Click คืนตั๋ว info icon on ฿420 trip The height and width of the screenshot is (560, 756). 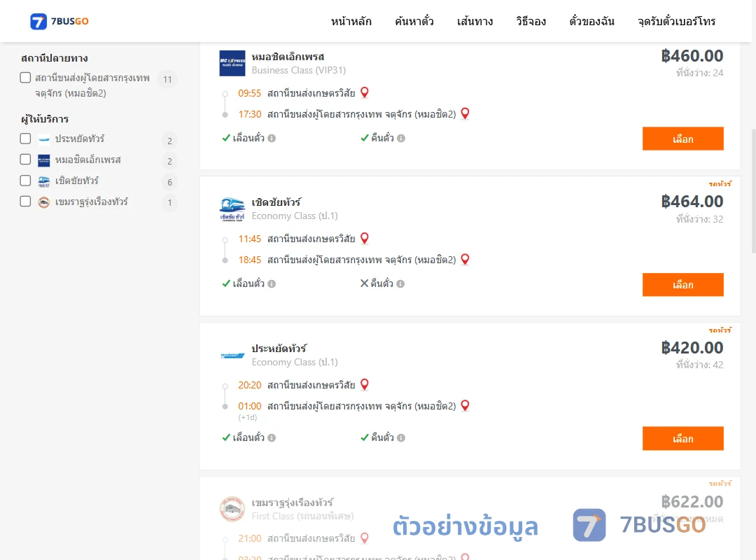click(401, 438)
